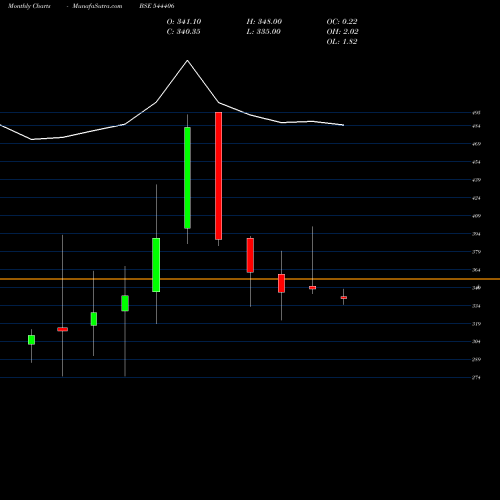This screenshot has width=500, height=500.
Task: Click the 484 price axis label
Action: [x=476, y=126]
